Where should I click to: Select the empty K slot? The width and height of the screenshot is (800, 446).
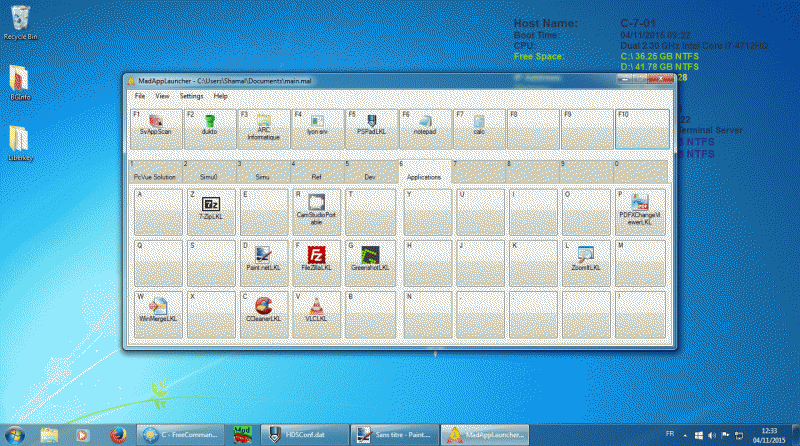click(534, 263)
